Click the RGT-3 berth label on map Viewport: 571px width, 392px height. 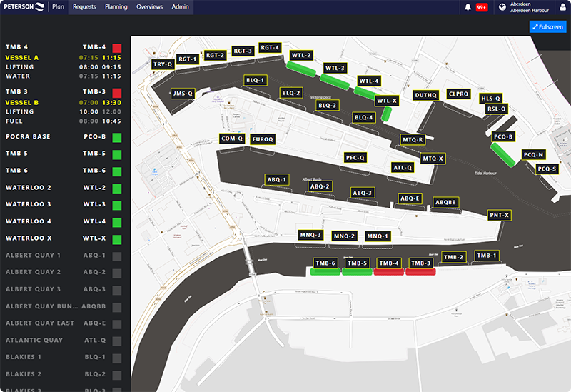(243, 51)
